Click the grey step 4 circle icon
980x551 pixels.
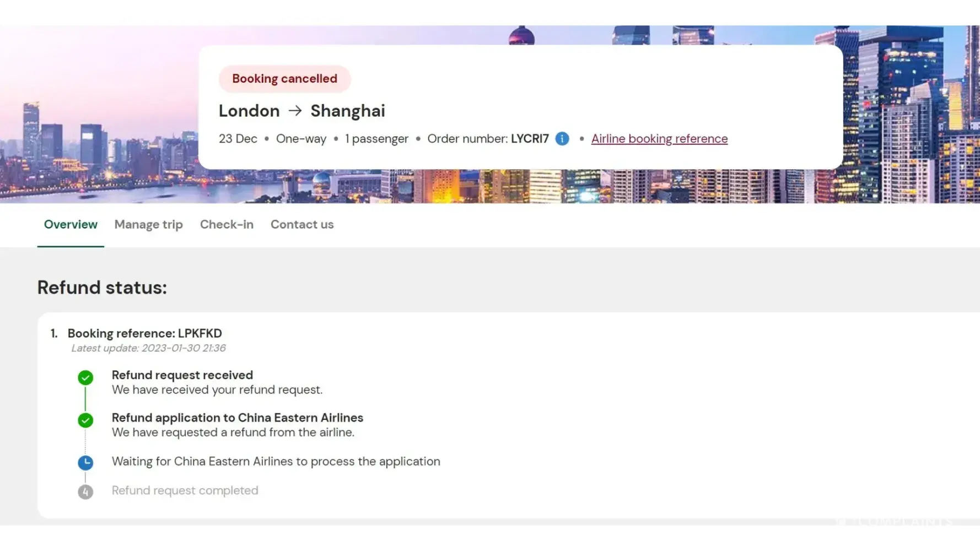[x=85, y=491]
